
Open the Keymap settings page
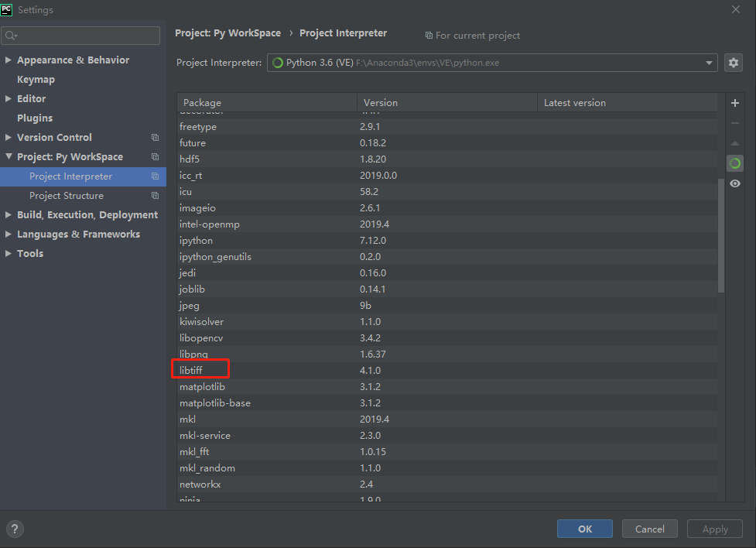[32, 79]
